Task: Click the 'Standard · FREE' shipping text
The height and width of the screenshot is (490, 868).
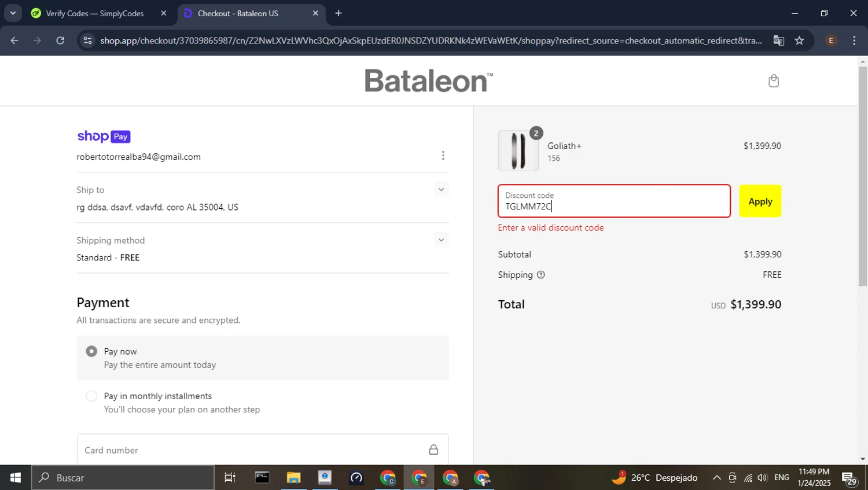Action: [x=108, y=257]
